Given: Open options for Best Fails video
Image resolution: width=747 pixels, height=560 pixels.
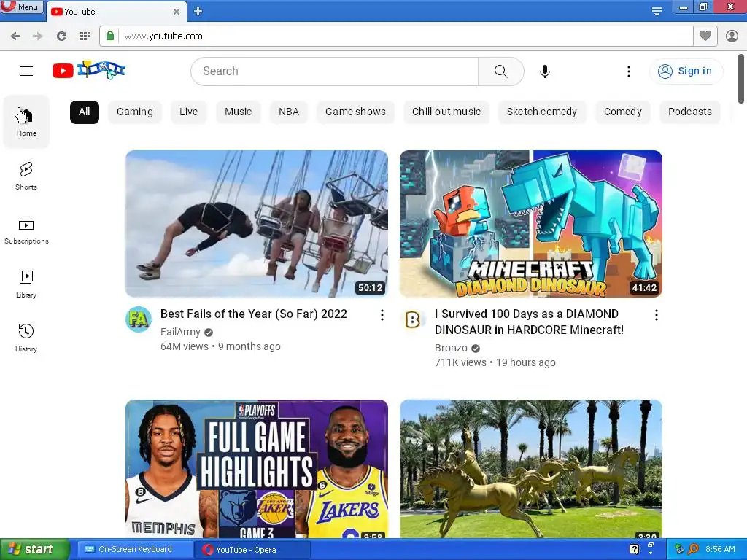Looking at the screenshot, I should pyautogui.click(x=382, y=315).
